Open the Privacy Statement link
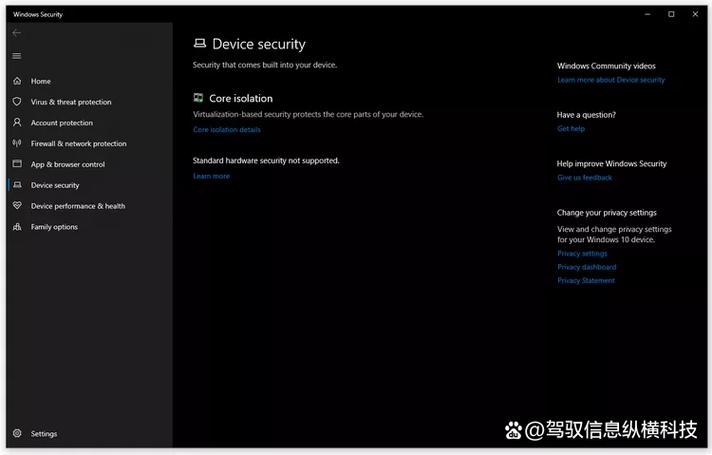The height and width of the screenshot is (455, 712). (586, 281)
